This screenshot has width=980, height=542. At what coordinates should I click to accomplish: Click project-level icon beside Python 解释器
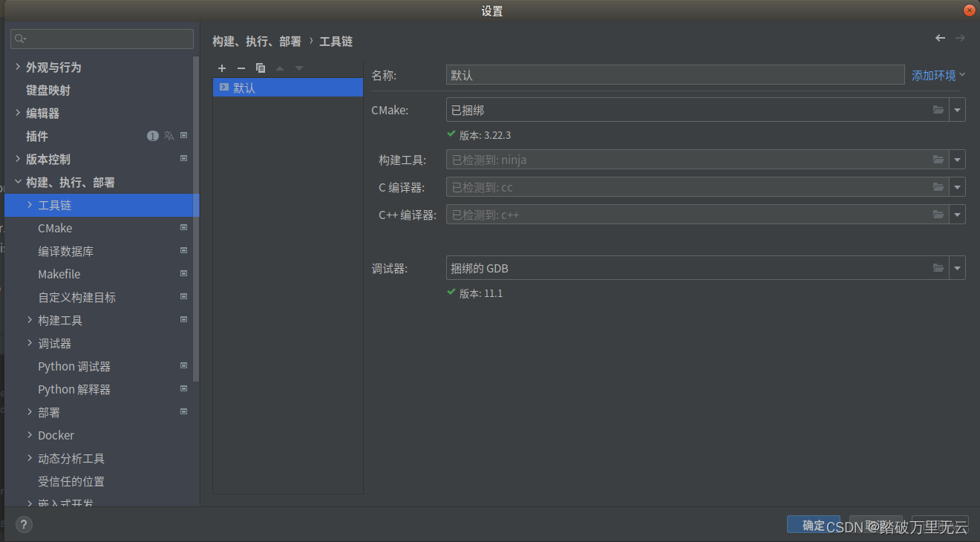(x=183, y=389)
